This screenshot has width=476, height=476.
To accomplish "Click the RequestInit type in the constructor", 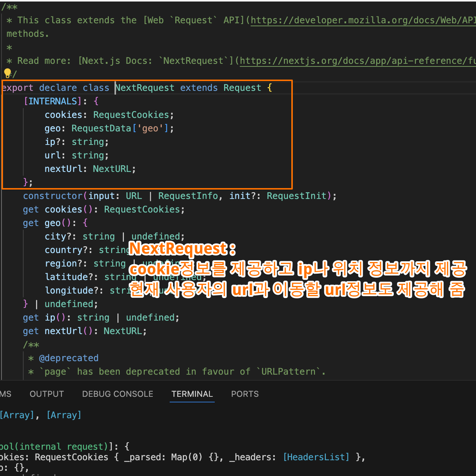I will coord(297,196).
